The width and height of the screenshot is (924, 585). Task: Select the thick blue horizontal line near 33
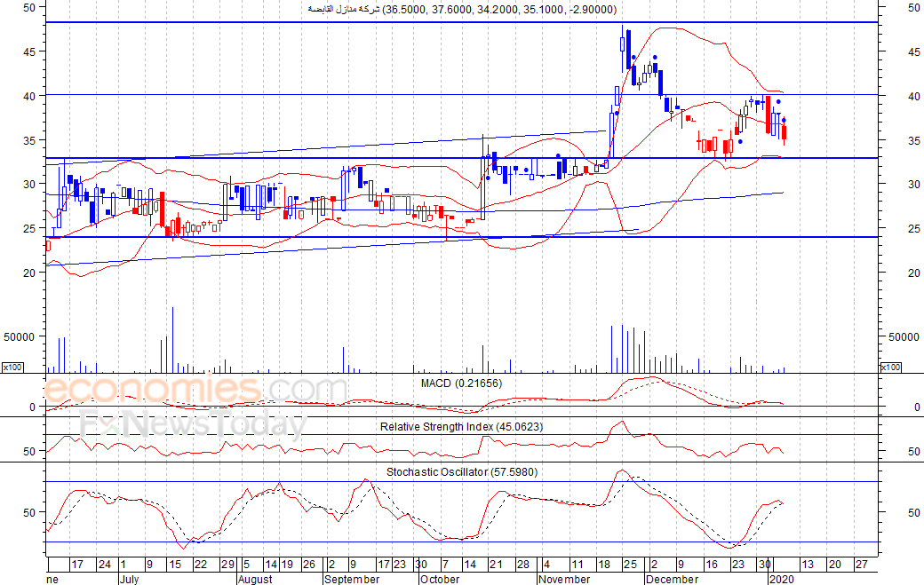coord(355,158)
